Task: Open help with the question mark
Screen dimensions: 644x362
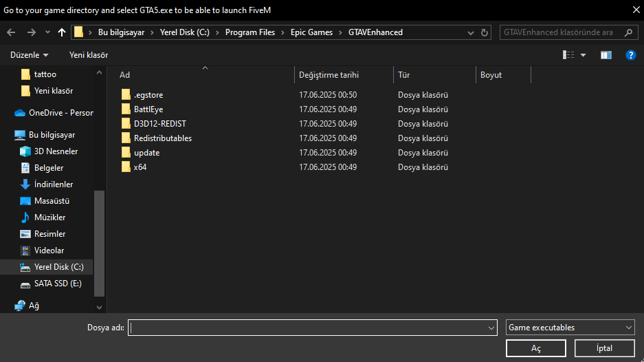Action: [x=630, y=55]
